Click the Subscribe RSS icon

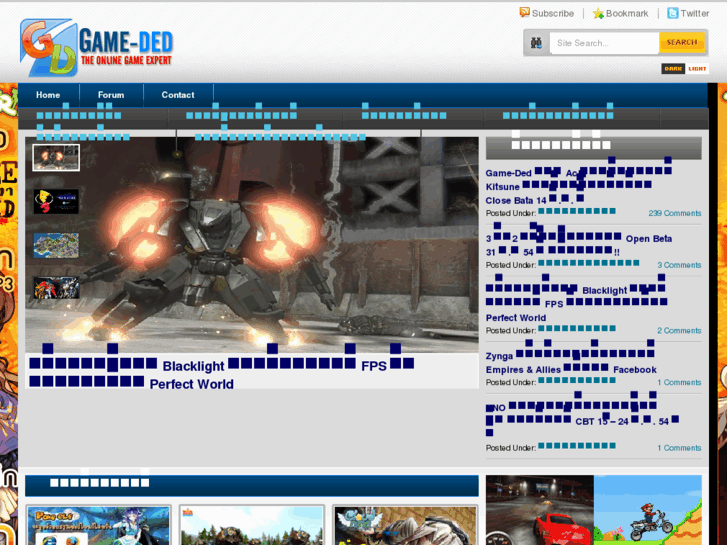tap(524, 13)
